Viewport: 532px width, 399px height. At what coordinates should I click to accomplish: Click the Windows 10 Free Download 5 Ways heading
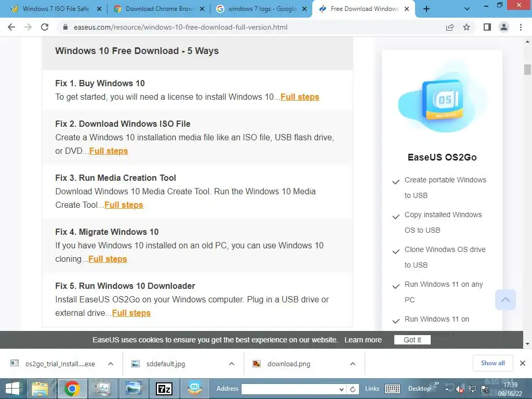(137, 51)
